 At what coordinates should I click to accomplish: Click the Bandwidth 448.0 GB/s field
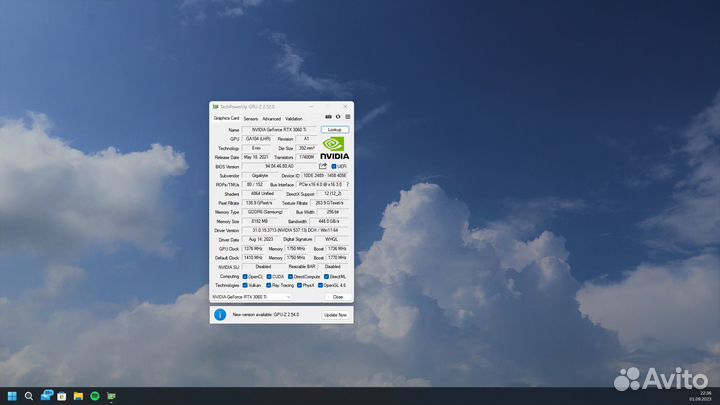click(329, 221)
